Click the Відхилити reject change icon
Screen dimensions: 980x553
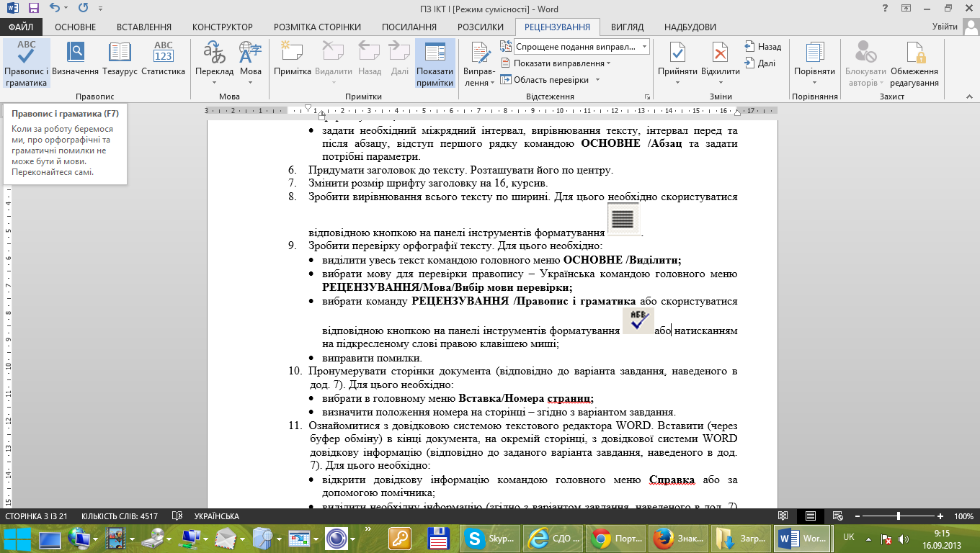[720, 52]
